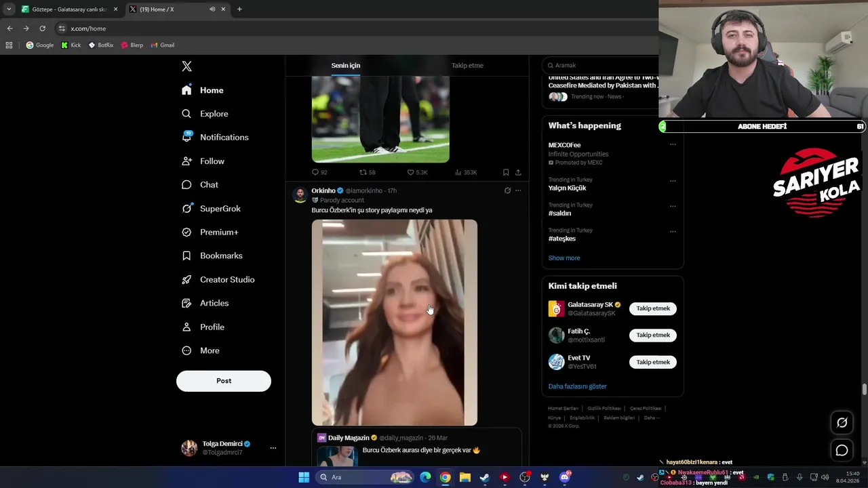This screenshot has width=868, height=488.
Task: Click the repost icon showing 58
Action: click(x=363, y=172)
